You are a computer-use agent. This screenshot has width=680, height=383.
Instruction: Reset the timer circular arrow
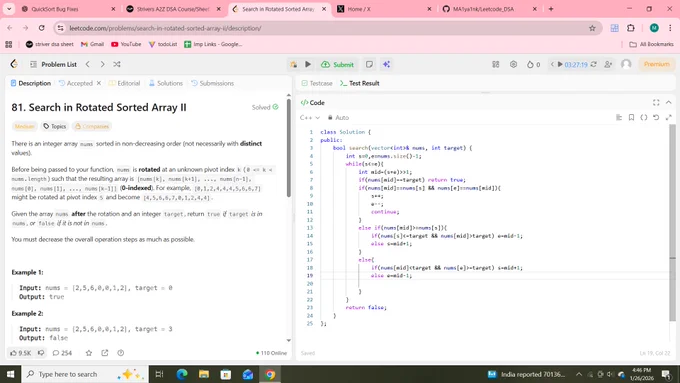594,64
